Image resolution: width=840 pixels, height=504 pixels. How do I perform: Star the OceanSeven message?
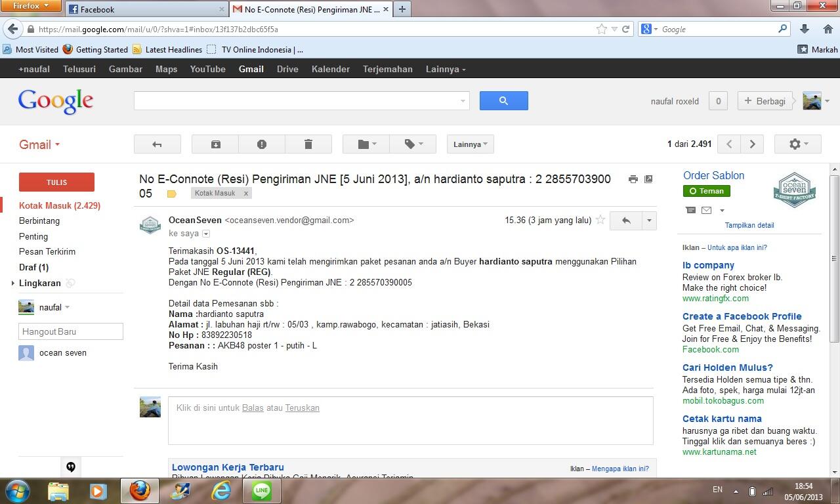[600, 220]
